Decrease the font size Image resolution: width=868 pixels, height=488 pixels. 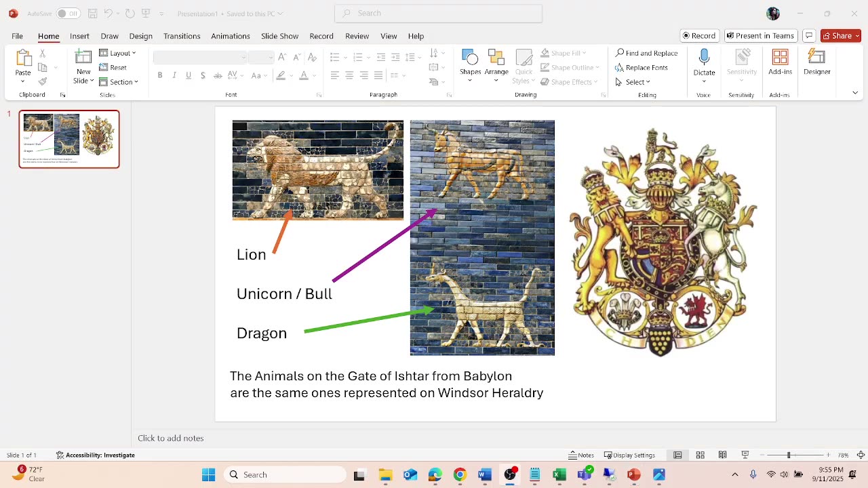tap(297, 57)
